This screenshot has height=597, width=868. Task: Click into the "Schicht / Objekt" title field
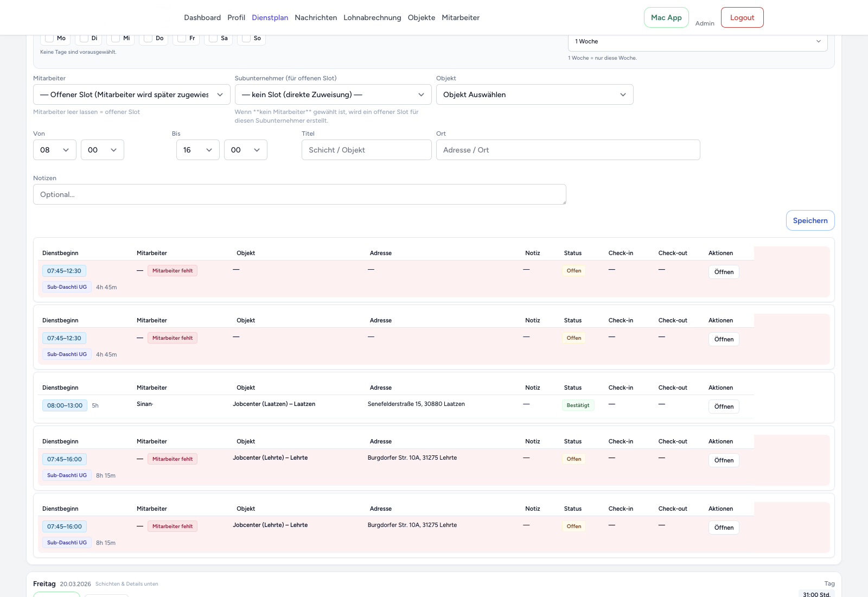(x=366, y=150)
